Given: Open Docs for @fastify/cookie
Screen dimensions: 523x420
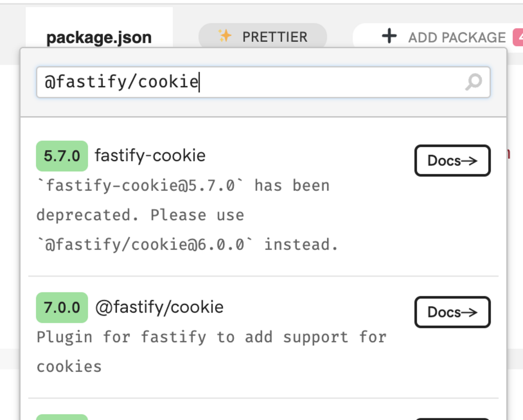Looking at the screenshot, I should click(452, 313).
